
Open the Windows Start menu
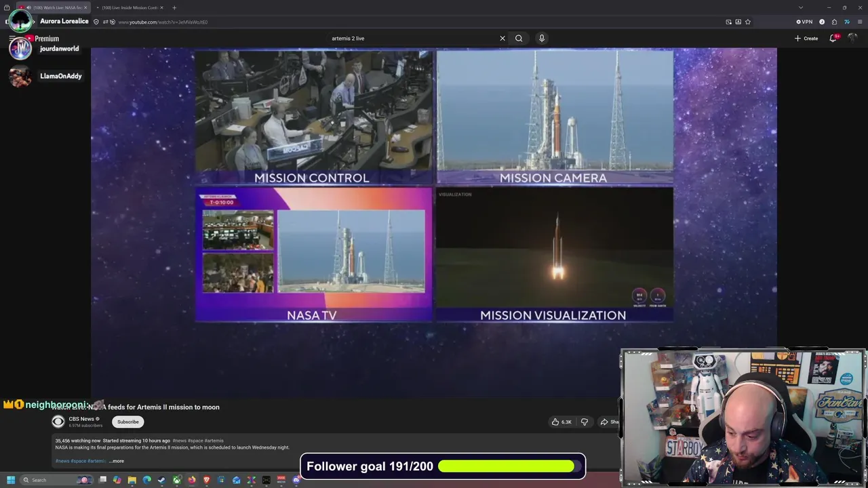click(x=11, y=480)
